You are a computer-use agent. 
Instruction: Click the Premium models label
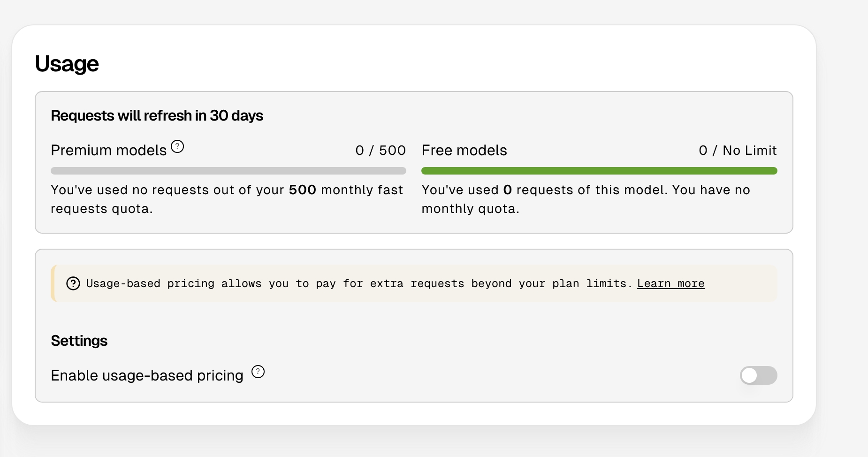(108, 150)
